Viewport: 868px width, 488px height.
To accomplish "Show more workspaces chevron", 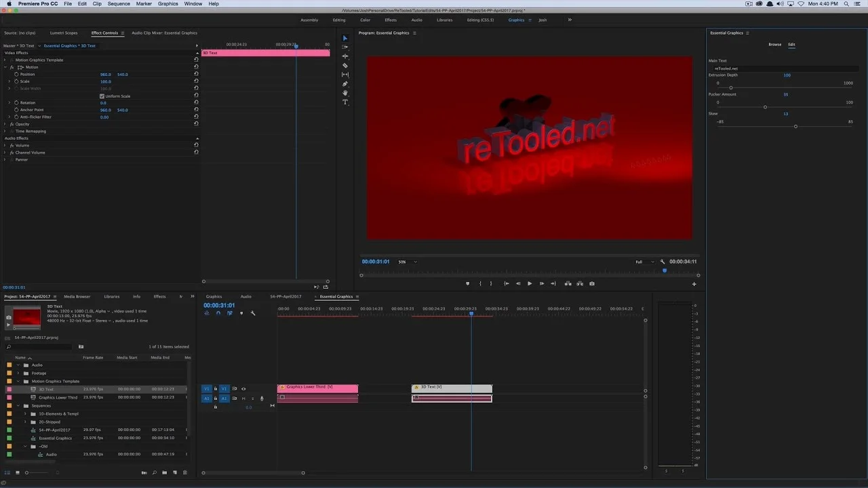I will [570, 20].
